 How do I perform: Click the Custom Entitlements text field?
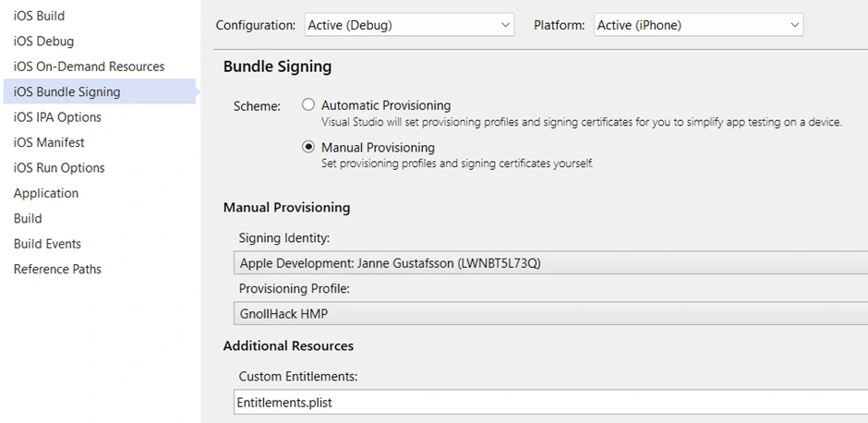coord(550,402)
